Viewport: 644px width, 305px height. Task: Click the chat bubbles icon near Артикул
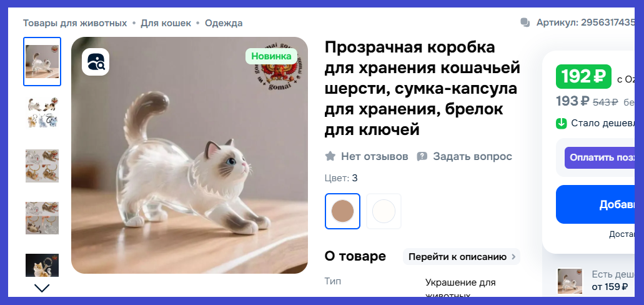(525, 22)
